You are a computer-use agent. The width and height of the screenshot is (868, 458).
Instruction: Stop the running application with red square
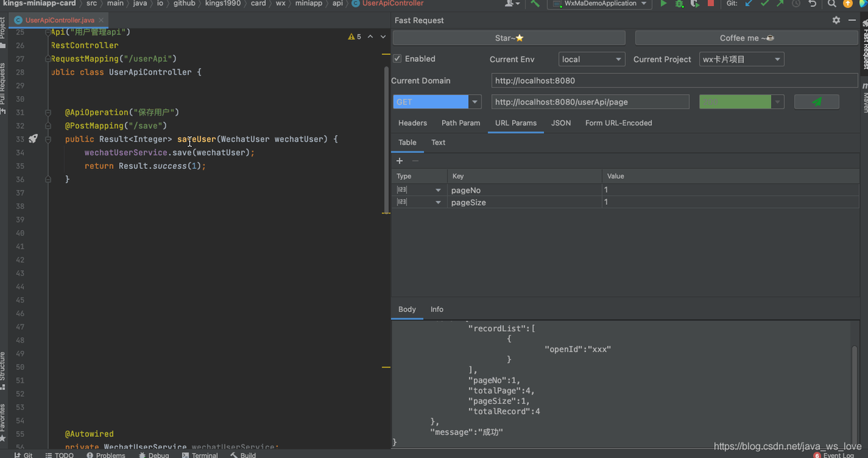point(711,4)
